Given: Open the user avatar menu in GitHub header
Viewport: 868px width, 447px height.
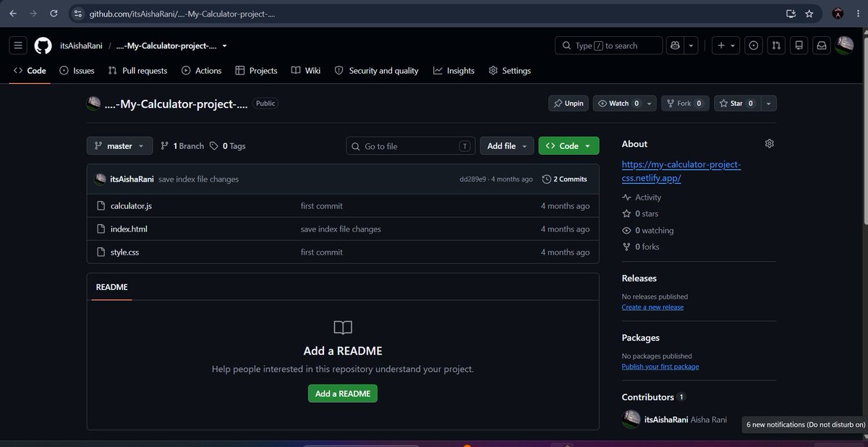Looking at the screenshot, I should (844, 46).
